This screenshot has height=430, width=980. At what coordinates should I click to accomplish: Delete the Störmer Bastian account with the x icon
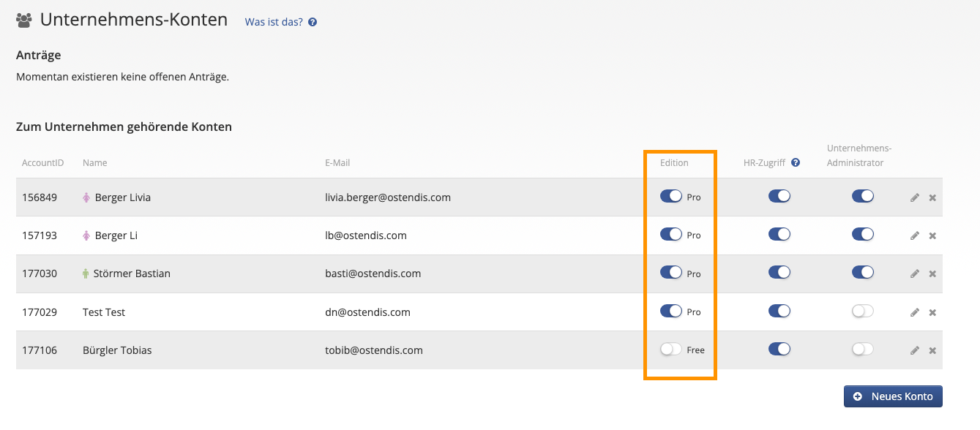pyautogui.click(x=932, y=274)
